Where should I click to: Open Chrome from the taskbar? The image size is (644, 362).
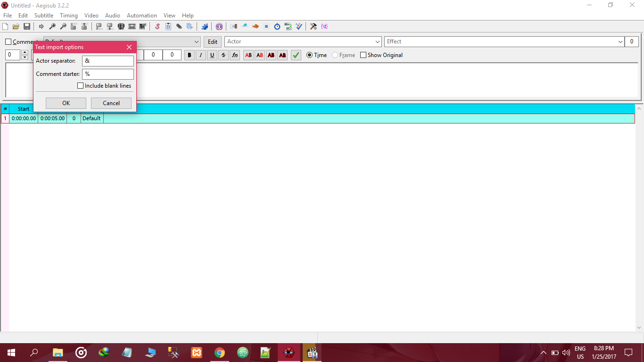click(x=219, y=353)
